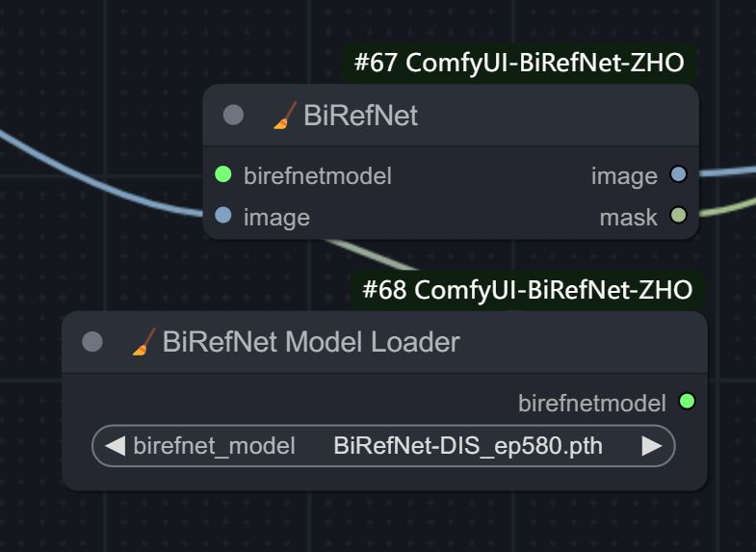Click the #68 ComfyUI-BiRefNet-ZHO badge
Image resolution: width=756 pixels, height=552 pixels.
[527, 289]
